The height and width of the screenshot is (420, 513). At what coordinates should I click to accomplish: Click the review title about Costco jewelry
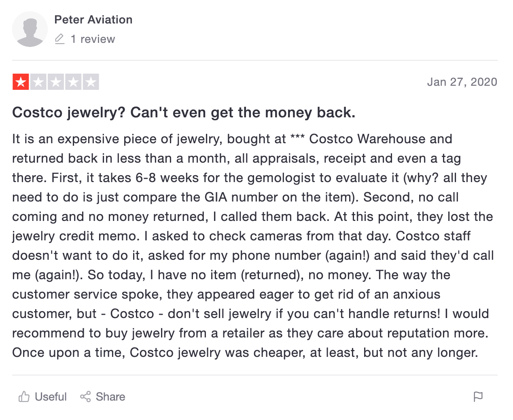[184, 112]
